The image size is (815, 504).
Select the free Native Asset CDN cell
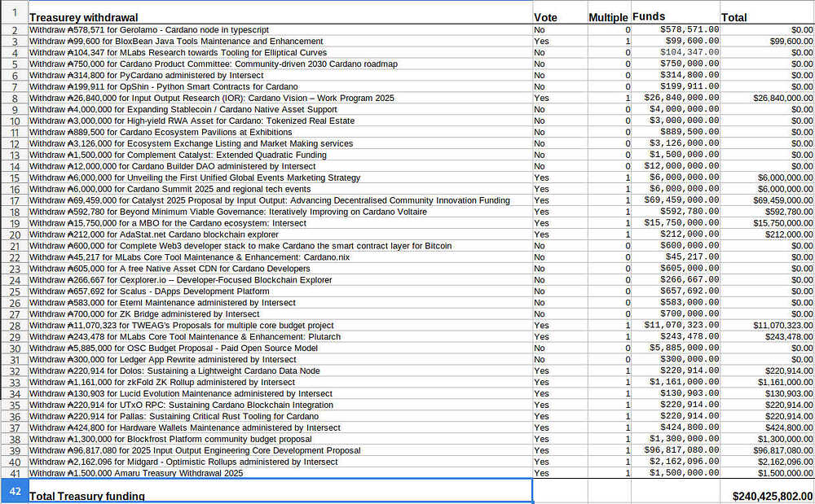pos(280,269)
